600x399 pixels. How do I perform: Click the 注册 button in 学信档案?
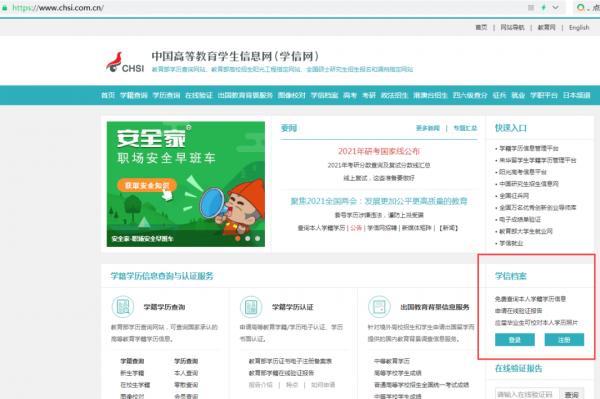[564, 340]
